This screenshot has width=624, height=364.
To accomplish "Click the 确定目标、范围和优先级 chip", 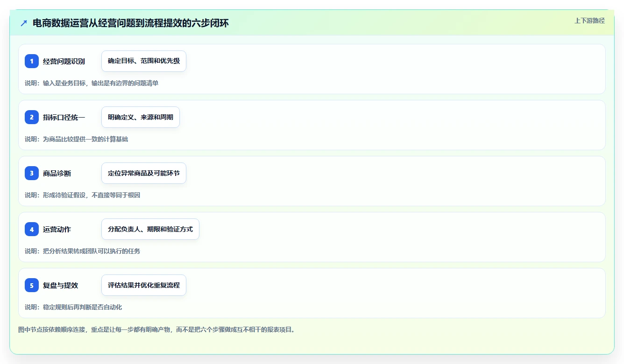I will (x=144, y=61).
